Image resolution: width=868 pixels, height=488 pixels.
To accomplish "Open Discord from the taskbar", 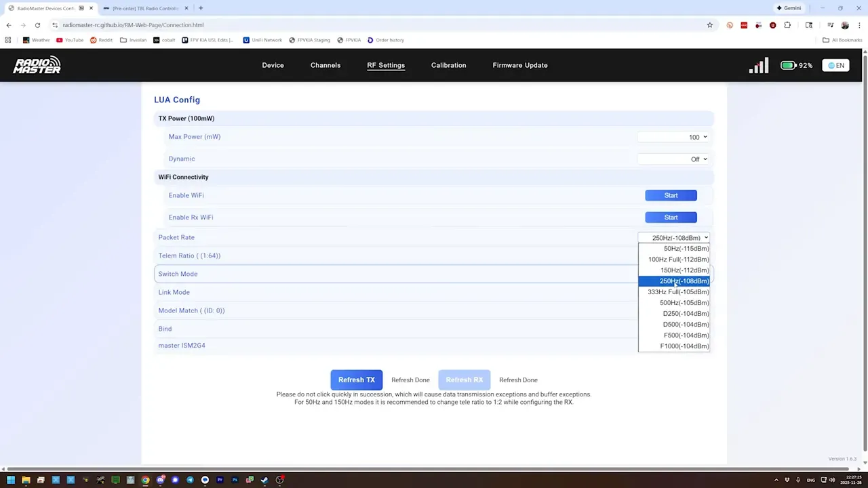I will (160, 480).
